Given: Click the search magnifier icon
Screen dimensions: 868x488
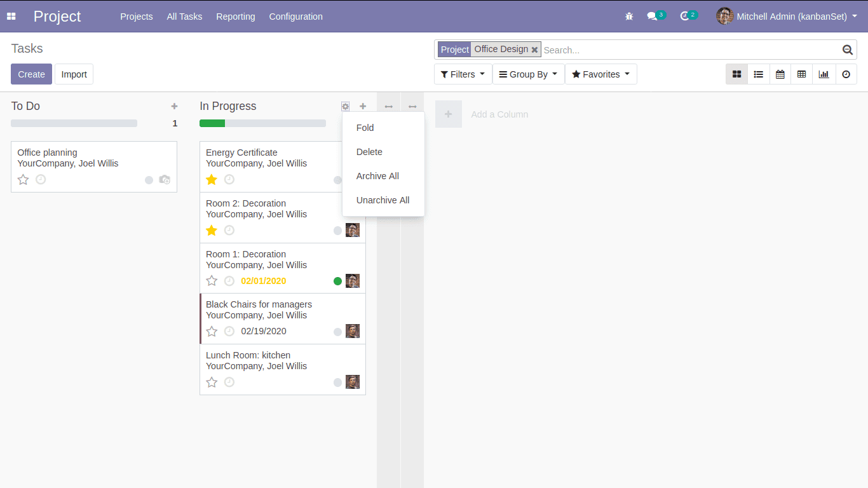Looking at the screenshot, I should [x=848, y=50].
